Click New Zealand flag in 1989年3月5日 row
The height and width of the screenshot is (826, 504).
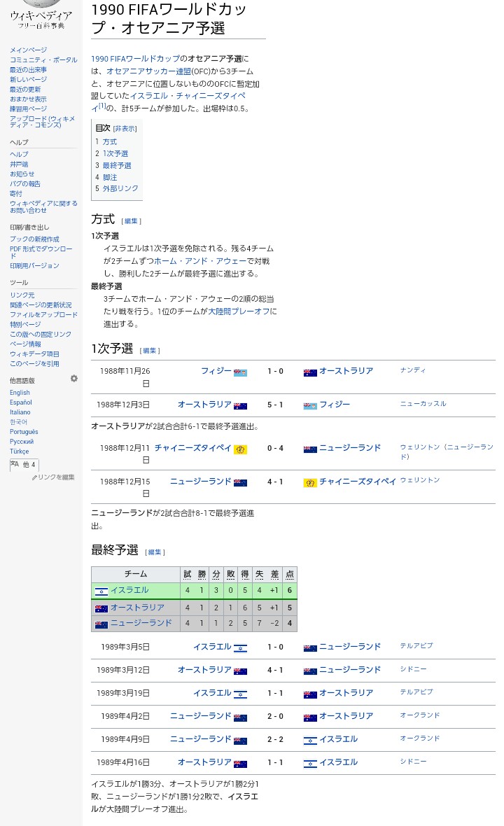coord(310,648)
